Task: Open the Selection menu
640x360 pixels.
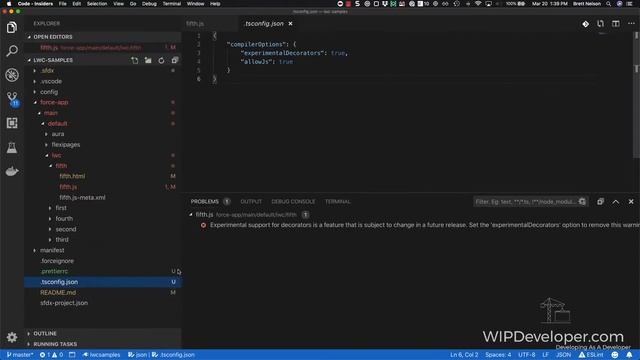Action: click(x=97, y=4)
